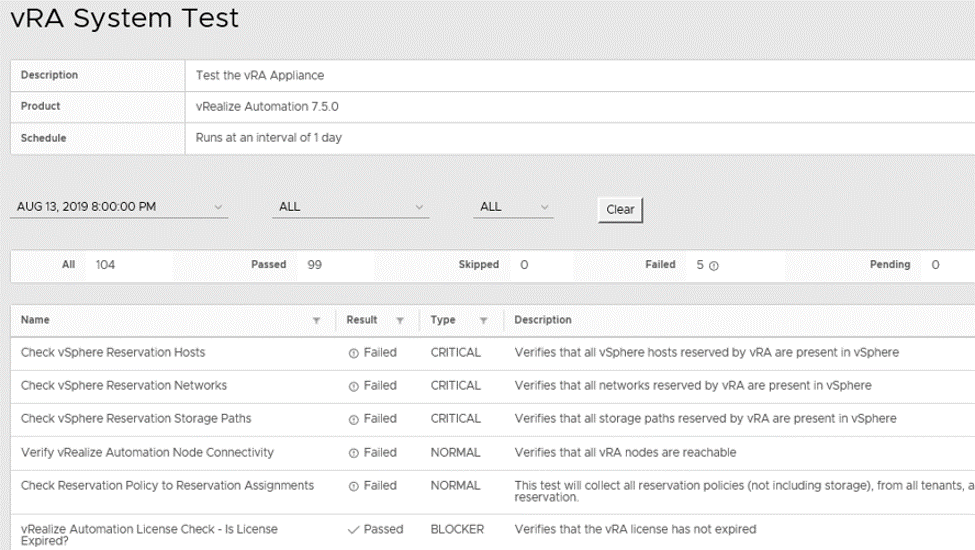This screenshot has width=975, height=550.
Task: Click failed icon for Check vSphere Reservation Hosts
Action: click(x=353, y=353)
